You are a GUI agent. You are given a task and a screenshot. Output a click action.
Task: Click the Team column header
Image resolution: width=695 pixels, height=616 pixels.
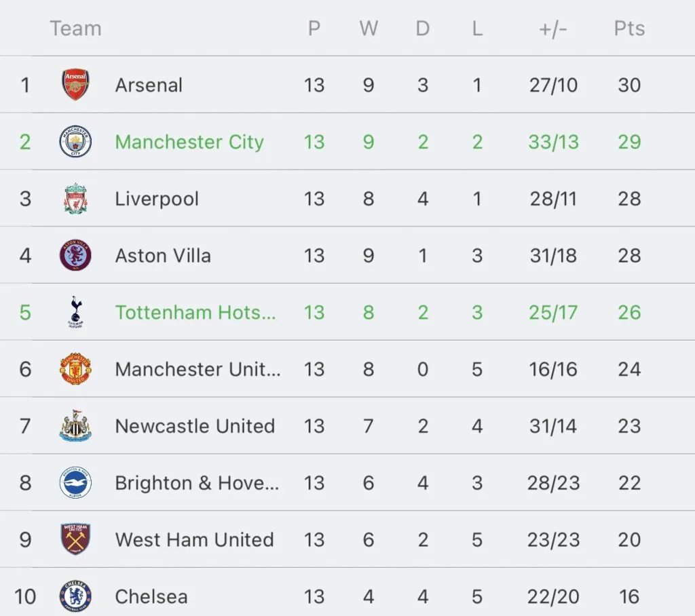pyautogui.click(x=75, y=28)
